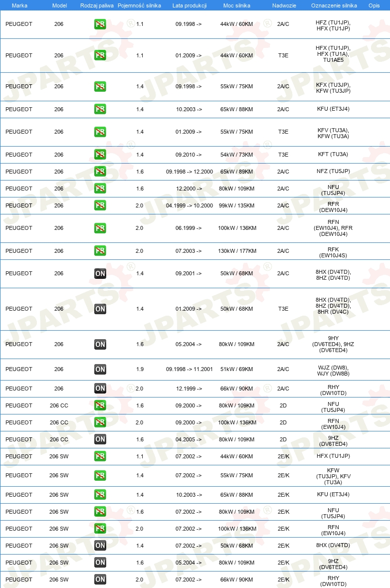390x588 pixels.
Task: Select the 130kW / 177KM power cell
Action: [x=237, y=251]
